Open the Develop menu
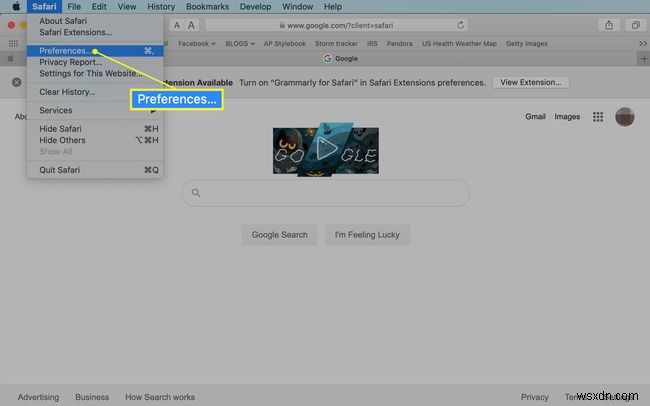650x406 pixels. pyautogui.click(x=255, y=7)
